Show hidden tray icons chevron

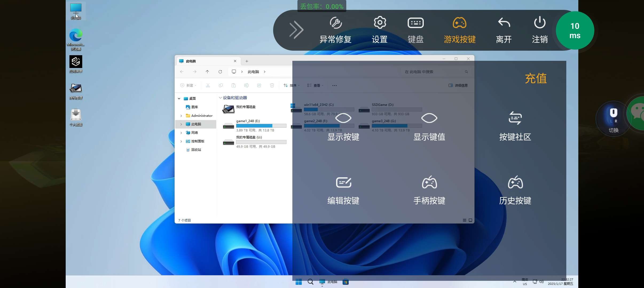click(515, 282)
